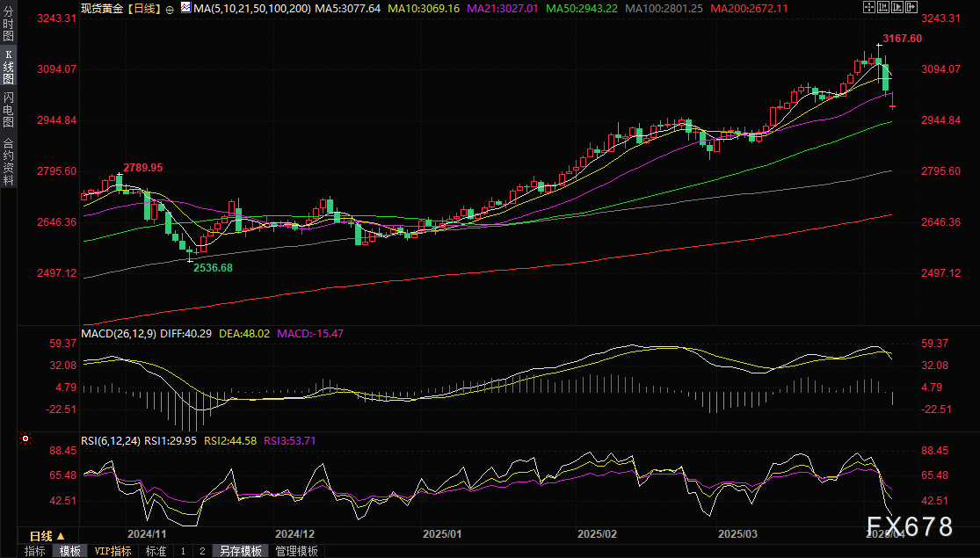Click the right axis 2795.60 price level
Screen dimensions: 980x558
(940, 170)
